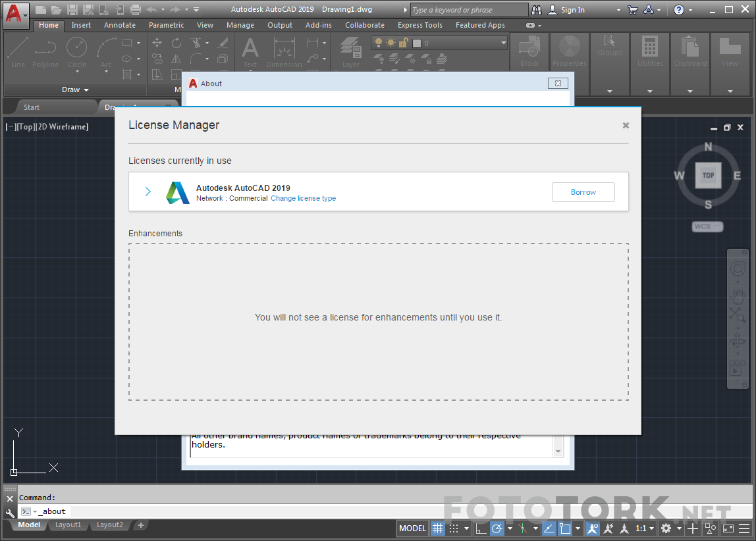Image resolution: width=756 pixels, height=541 pixels.
Task: Select the Line tool in Draw panel
Action: click(x=18, y=53)
